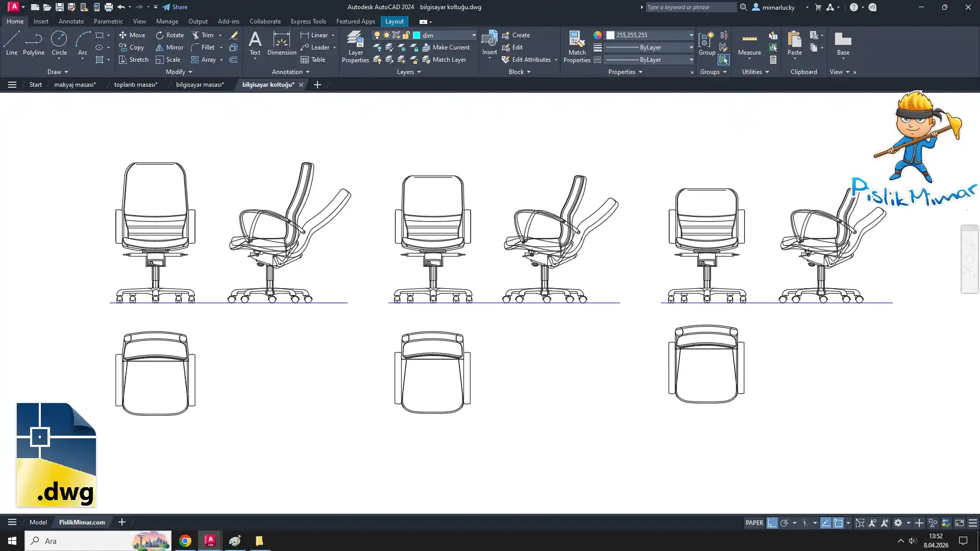Viewport: 980px width, 551px height.
Task: Click the keyword search input field
Action: tap(690, 7)
